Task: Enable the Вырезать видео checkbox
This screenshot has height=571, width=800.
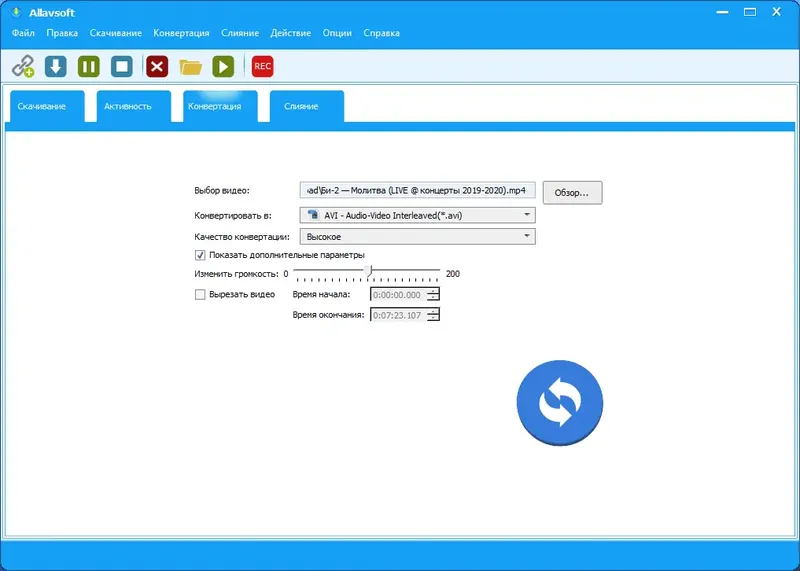Action: [200, 294]
